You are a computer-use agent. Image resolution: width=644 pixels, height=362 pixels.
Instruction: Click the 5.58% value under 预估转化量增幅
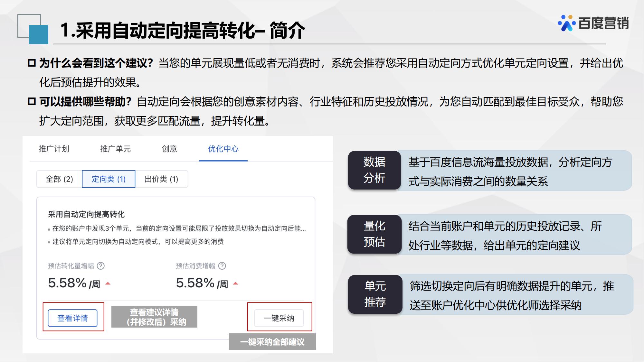click(67, 283)
